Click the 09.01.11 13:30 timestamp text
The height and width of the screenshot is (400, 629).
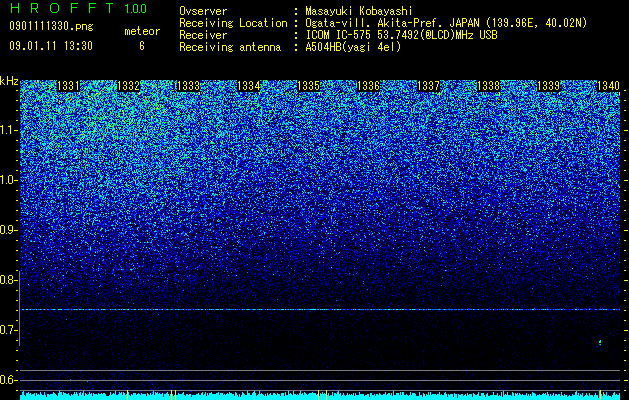[51, 46]
